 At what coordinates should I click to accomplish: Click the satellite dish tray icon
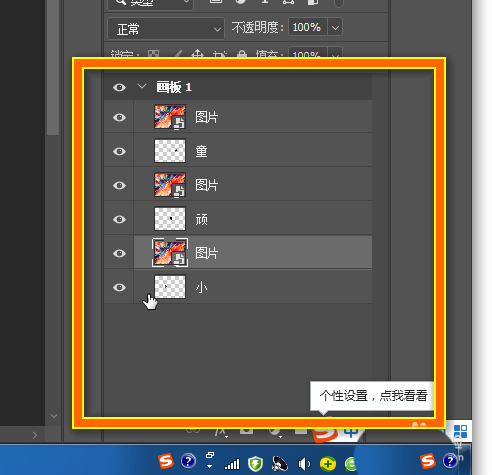pos(280,463)
